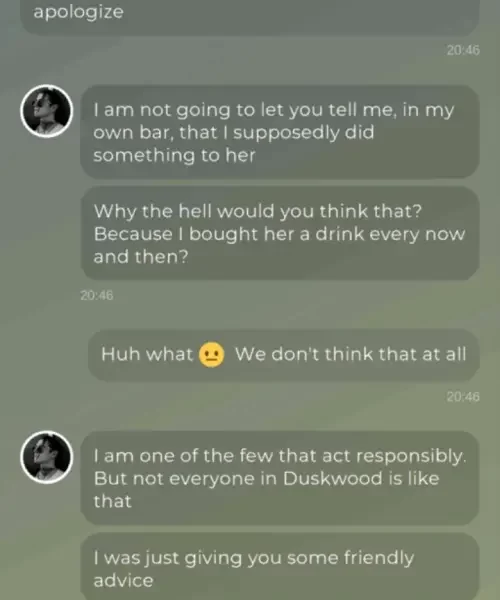Tap the word 'advice' in last bubble

pyautogui.click(x=124, y=580)
